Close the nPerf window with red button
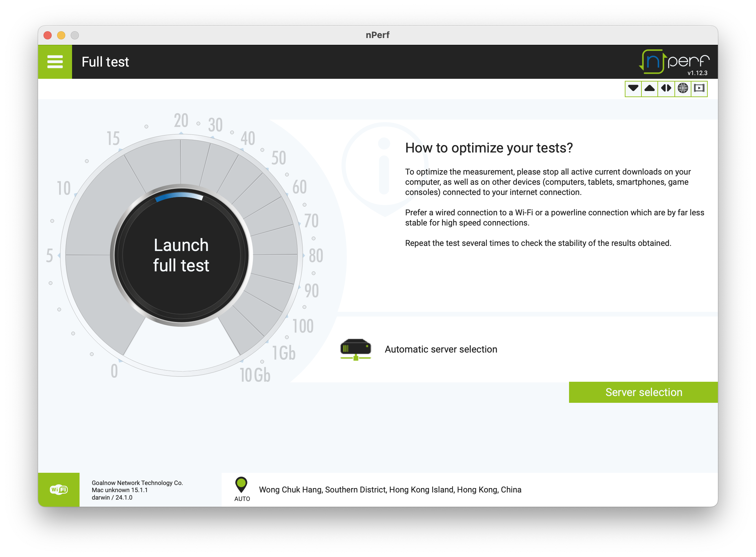This screenshot has width=756, height=557. click(x=48, y=35)
